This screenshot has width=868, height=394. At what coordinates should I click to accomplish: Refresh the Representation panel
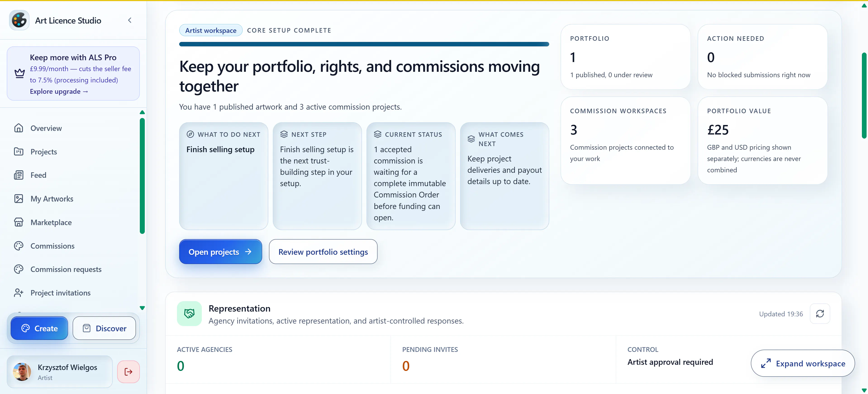point(820,314)
